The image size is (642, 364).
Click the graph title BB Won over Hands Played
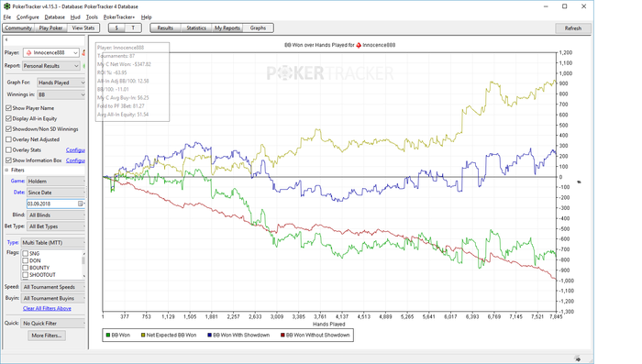coord(340,45)
